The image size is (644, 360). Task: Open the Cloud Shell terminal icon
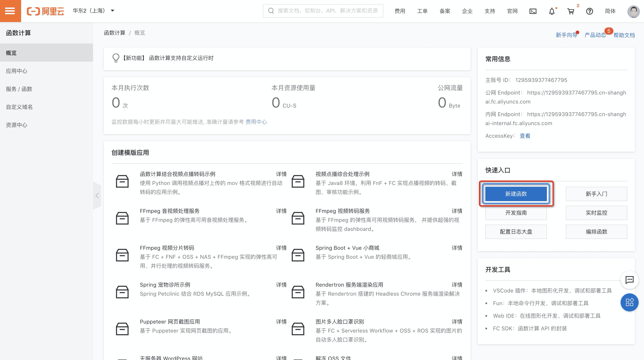tap(533, 11)
